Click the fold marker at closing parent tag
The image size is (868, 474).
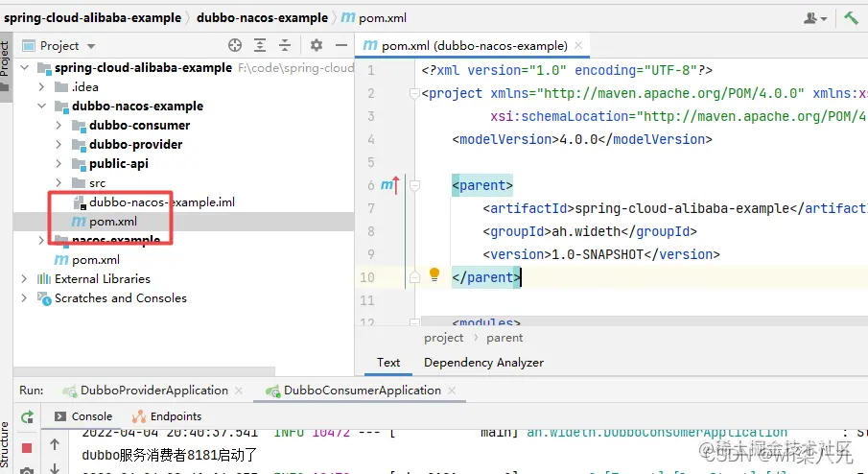tap(414, 277)
